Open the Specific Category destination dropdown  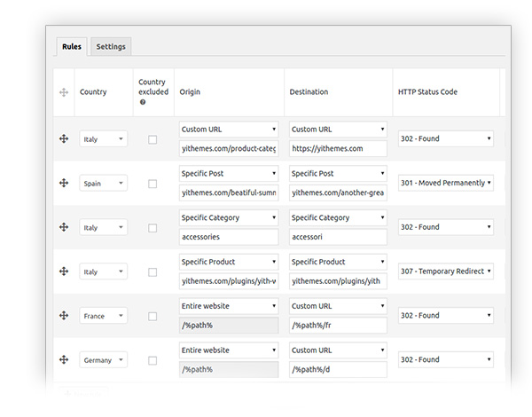(x=338, y=217)
